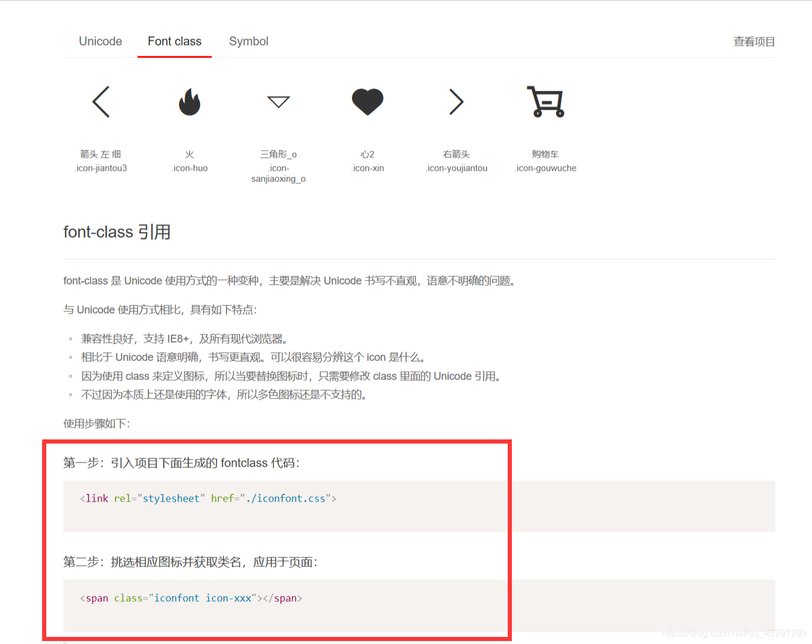812x644 pixels.
Task: Click the fire (huo) icon
Action: (x=190, y=102)
